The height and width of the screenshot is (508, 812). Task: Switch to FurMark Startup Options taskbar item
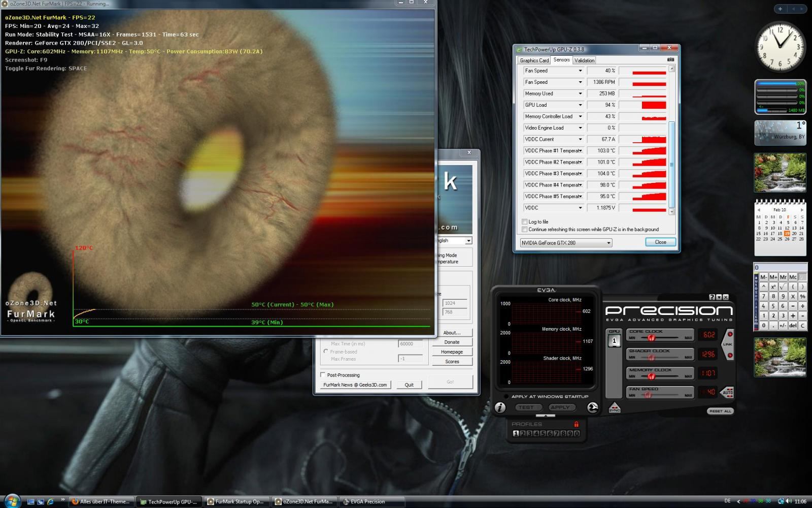(236, 501)
